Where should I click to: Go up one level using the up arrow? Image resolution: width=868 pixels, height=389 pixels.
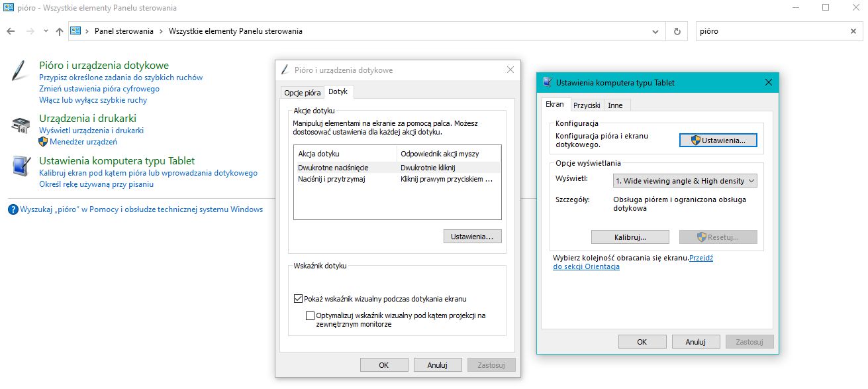coord(60,30)
